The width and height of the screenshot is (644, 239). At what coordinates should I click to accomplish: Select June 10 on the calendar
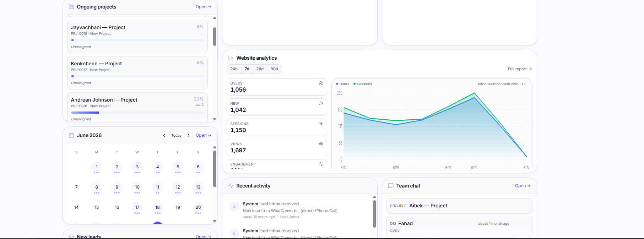(137, 187)
